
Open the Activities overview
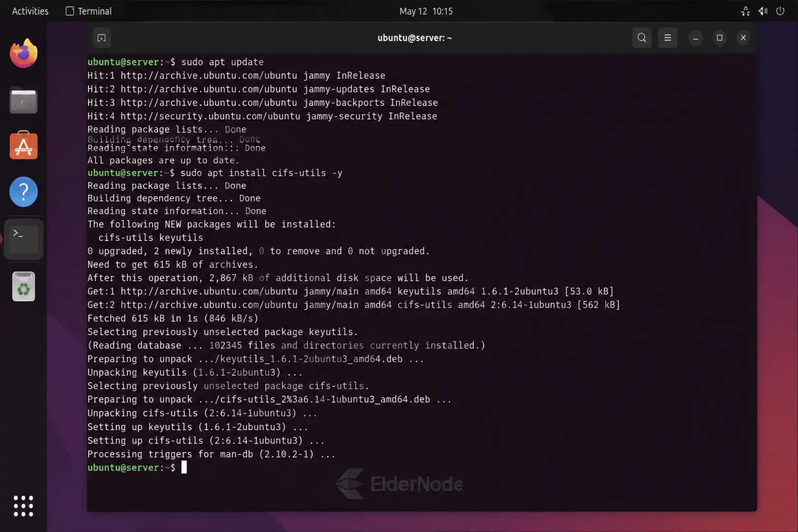click(x=30, y=11)
